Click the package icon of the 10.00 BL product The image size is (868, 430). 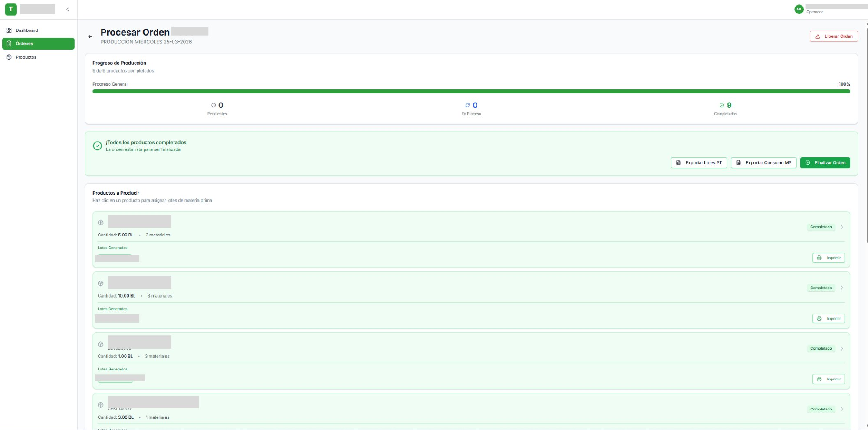click(101, 284)
